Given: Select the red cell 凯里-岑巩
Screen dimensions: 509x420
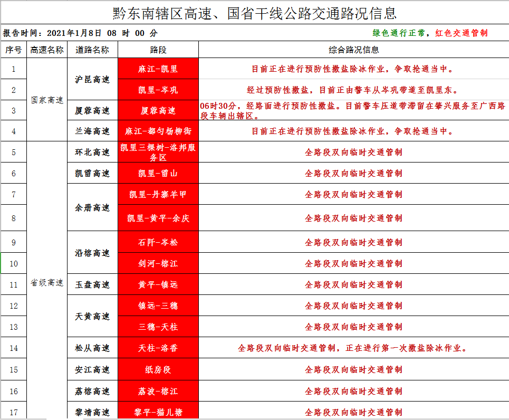Looking at the screenshot, I should click(x=158, y=90).
